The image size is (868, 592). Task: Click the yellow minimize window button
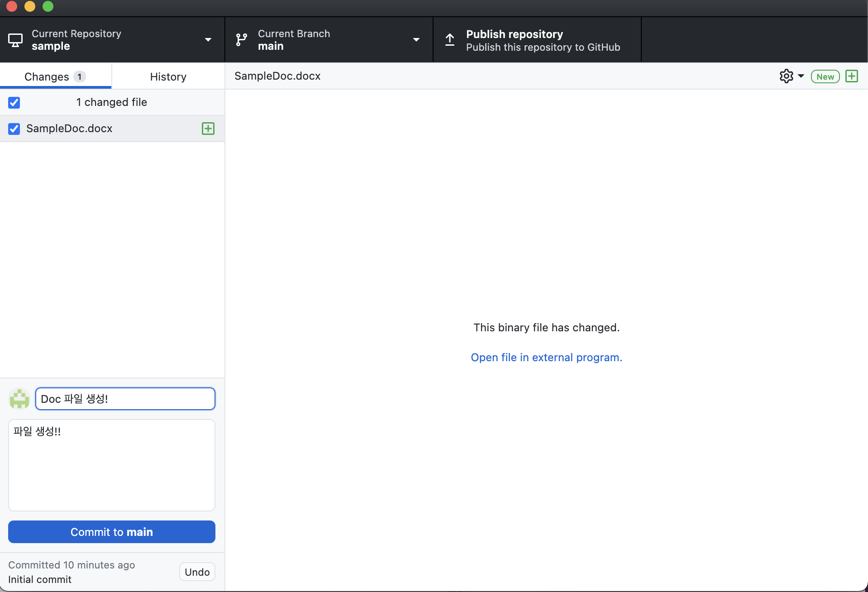(30, 6)
